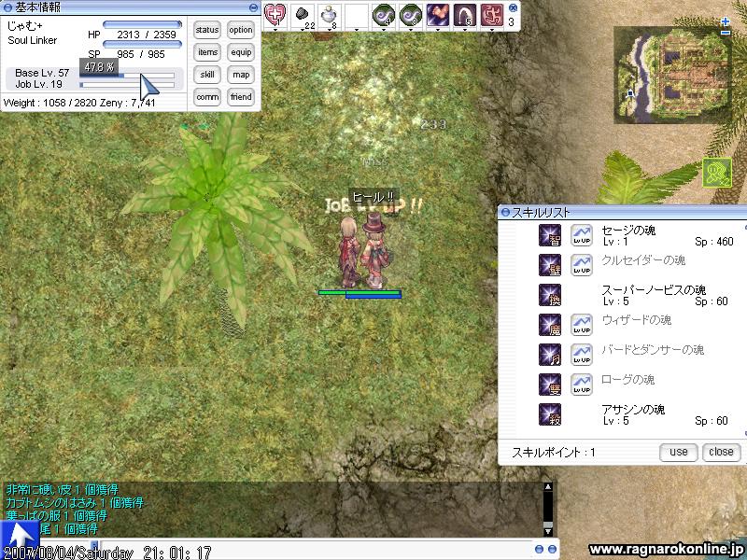Click the アサシンの魂 skill name text
The height and width of the screenshot is (560, 747).
click(x=633, y=410)
